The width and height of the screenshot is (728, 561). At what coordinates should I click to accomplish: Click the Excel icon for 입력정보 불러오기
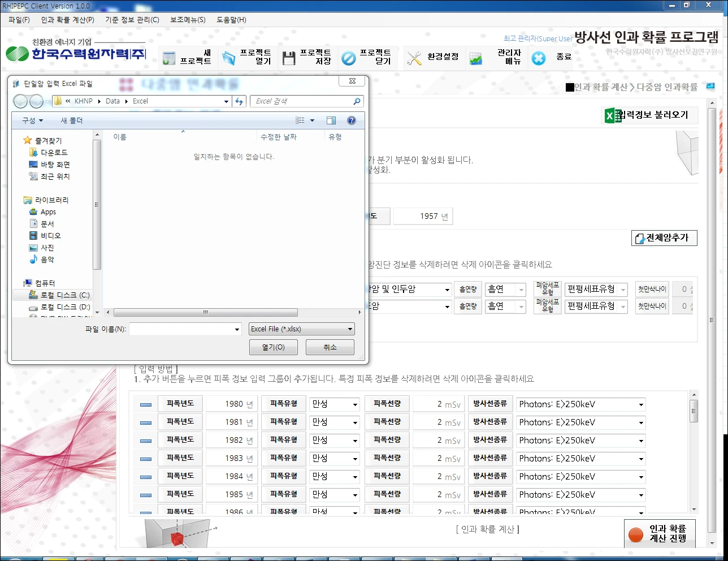click(612, 115)
